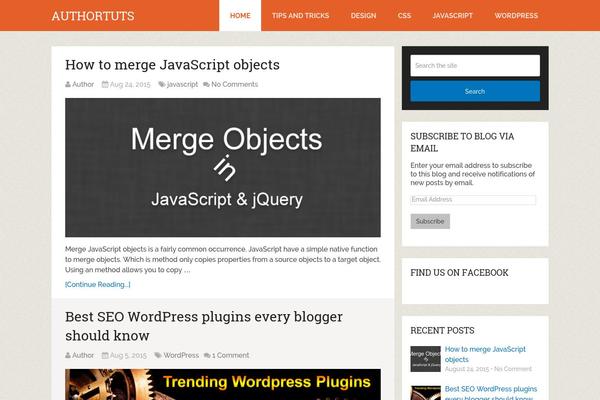
Task: Open the CSS navigation item
Action: tap(404, 16)
